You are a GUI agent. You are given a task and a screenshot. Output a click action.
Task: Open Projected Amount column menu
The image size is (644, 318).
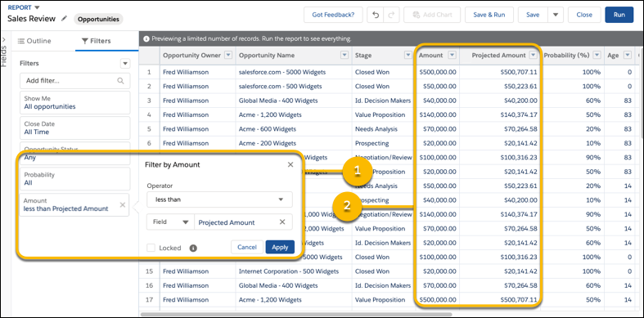coord(533,55)
